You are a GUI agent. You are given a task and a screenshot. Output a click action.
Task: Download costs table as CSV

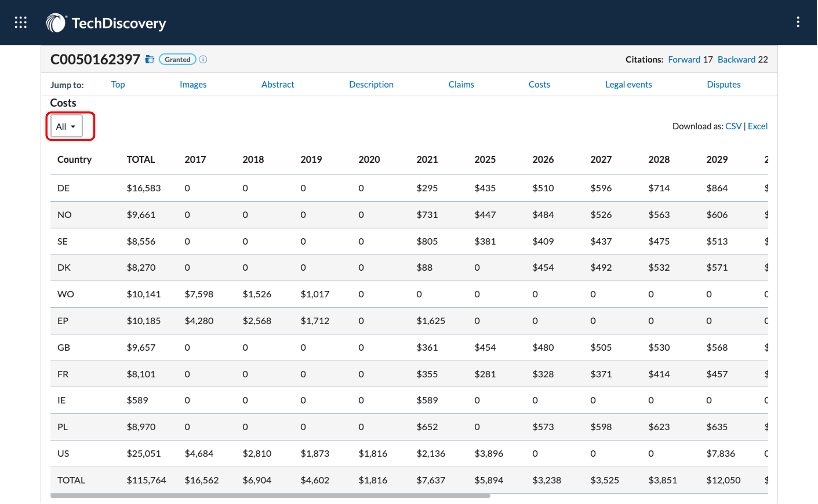(733, 126)
